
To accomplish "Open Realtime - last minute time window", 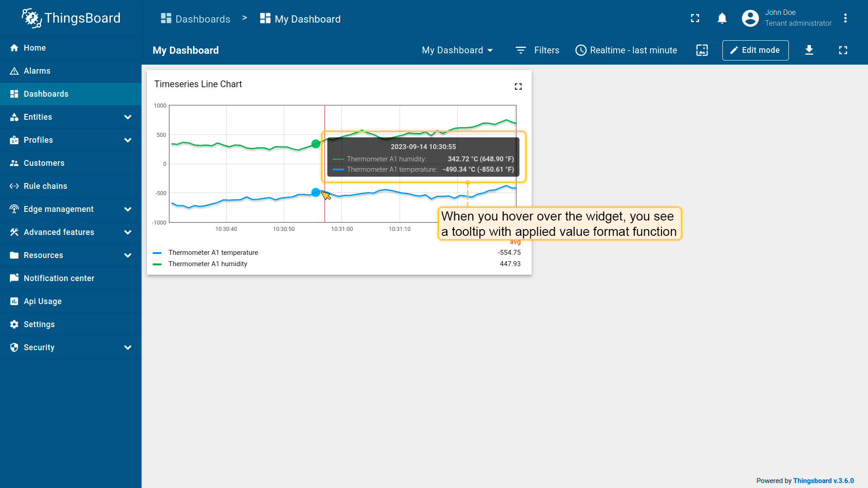I will click(626, 50).
